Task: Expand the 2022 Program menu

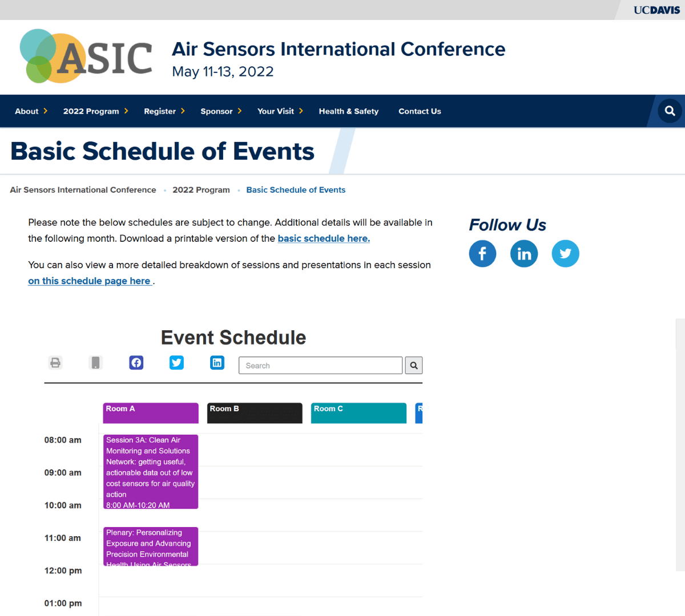Action: [95, 111]
